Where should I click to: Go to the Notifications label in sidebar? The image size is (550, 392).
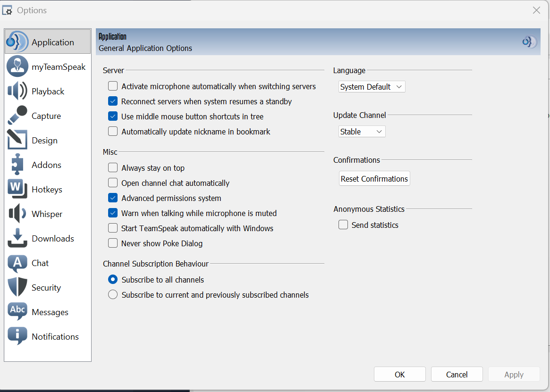point(55,337)
